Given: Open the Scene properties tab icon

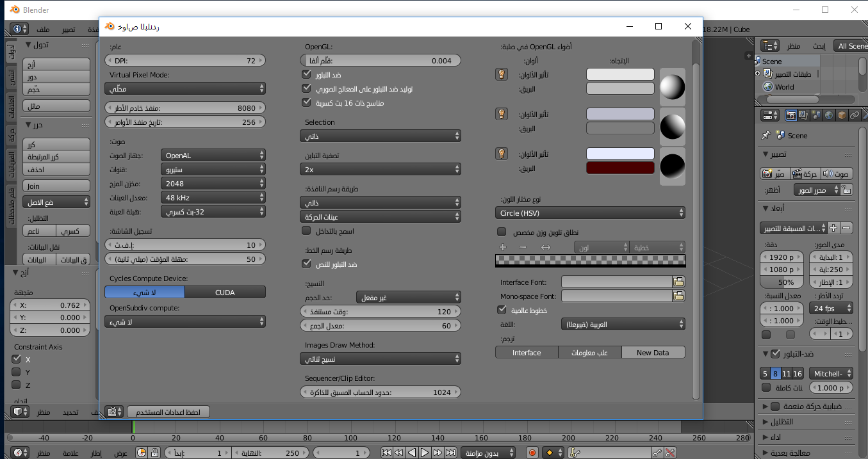Looking at the screenshot, I should [816, 115].
